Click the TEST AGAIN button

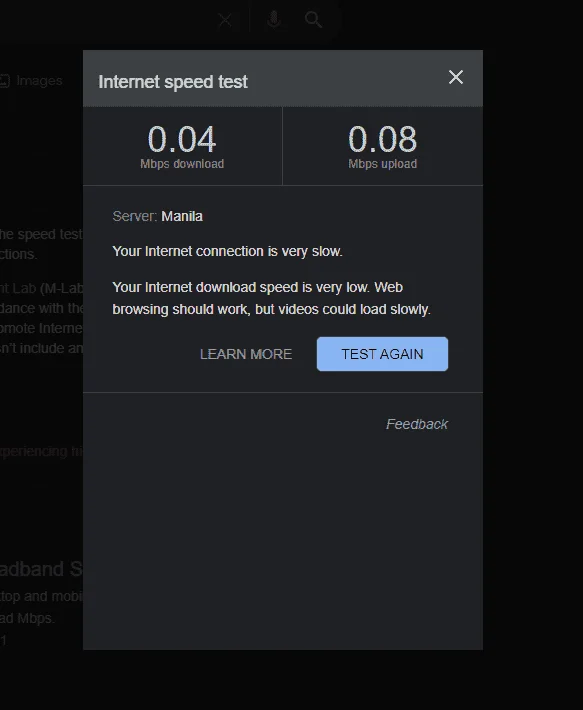[382, 354]
